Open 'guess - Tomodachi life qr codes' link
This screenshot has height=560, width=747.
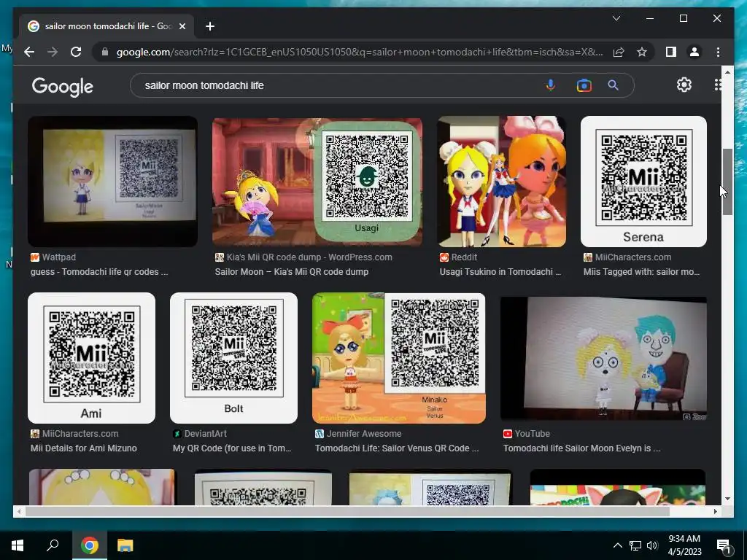[x=99, y=272]
